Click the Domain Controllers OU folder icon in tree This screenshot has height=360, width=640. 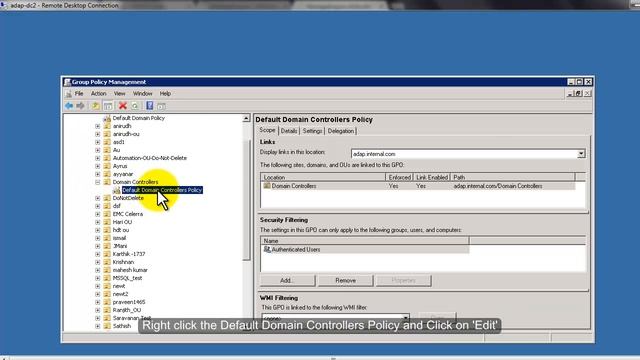pos(107,182)
